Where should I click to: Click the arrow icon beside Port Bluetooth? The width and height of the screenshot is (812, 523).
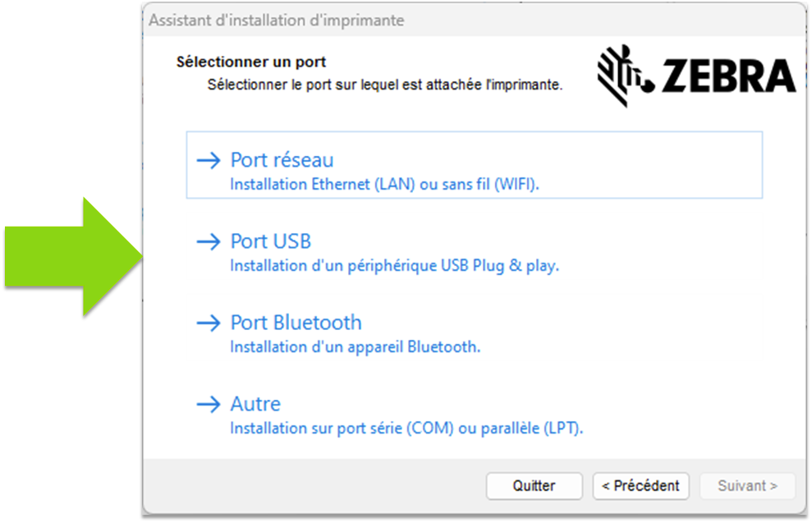coord(209,323)
